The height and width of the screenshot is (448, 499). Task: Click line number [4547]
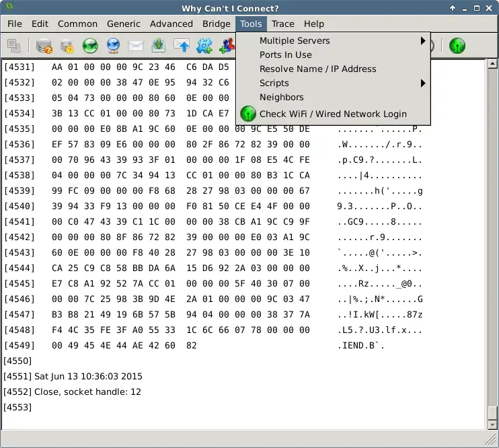19,315
